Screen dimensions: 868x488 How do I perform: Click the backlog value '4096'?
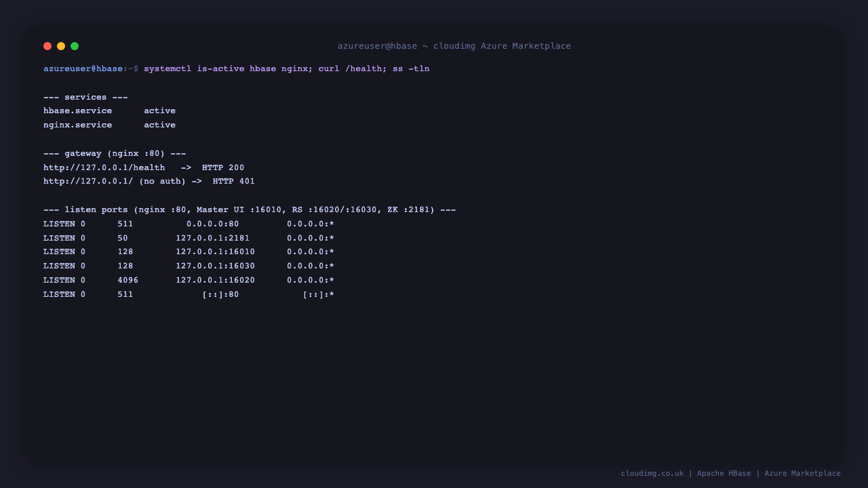[x=128, y=281]
